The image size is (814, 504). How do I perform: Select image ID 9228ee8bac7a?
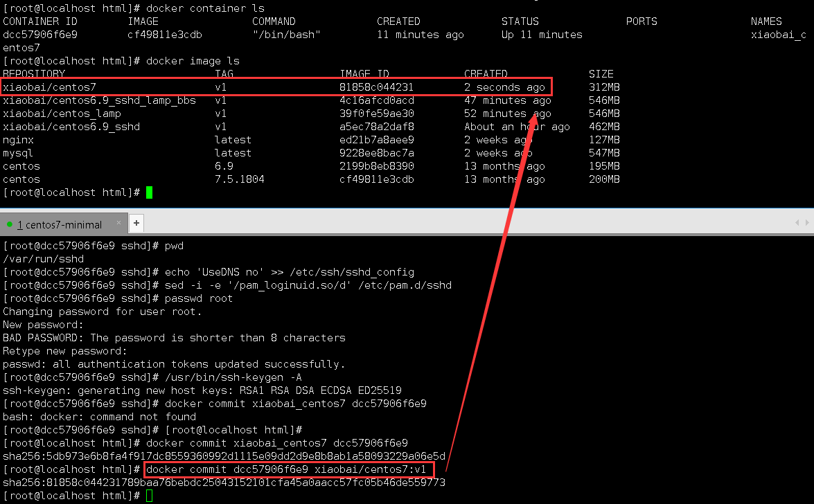377,153
